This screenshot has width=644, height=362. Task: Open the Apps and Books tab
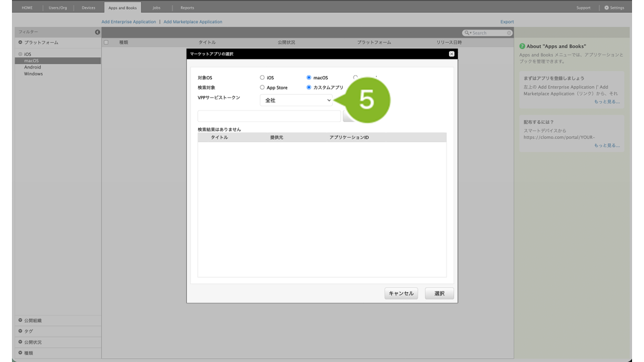123,8
